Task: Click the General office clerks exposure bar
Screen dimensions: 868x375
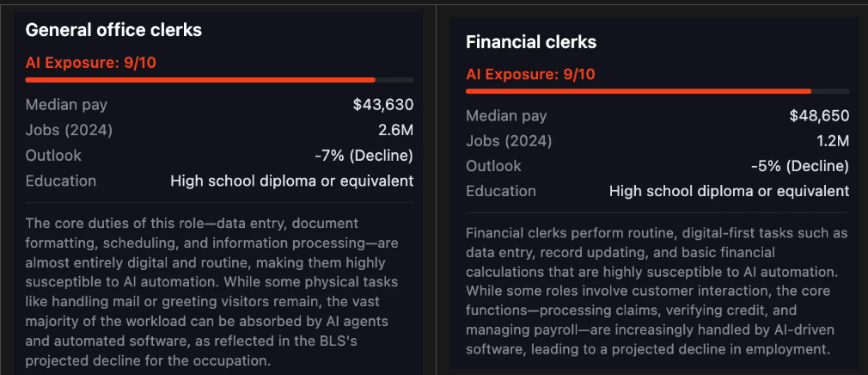Action: tap(219, 80)
